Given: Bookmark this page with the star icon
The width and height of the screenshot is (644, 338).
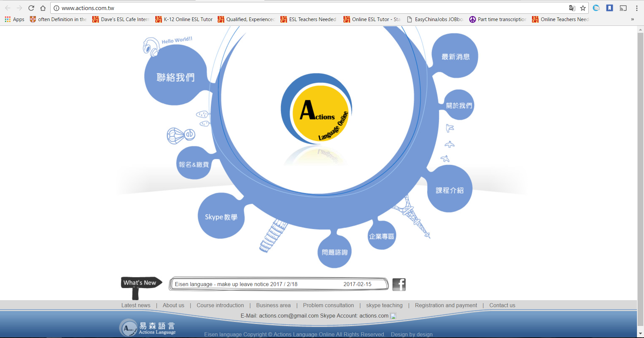Looking at the screenshot, I should [x=583, y=8].
